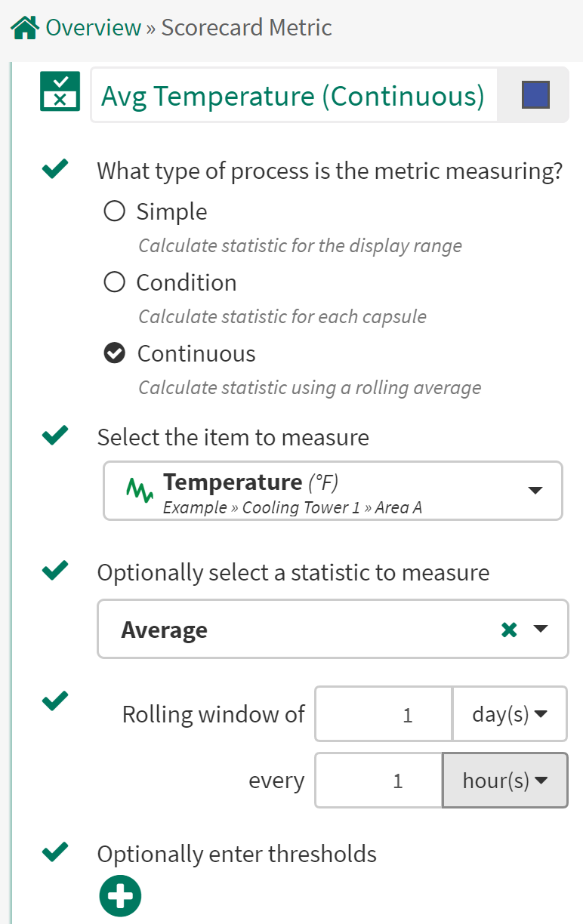Select the Condition process type
This screenshot has height=924, width=583.
(114, 282)
